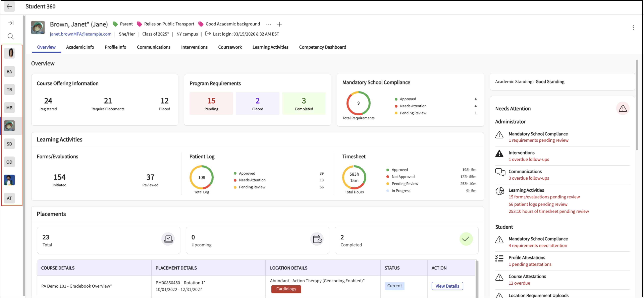Screen dimensions: 644x298
Task: Click the 15 Pending requirements red tile
Action: pos(211,103)
